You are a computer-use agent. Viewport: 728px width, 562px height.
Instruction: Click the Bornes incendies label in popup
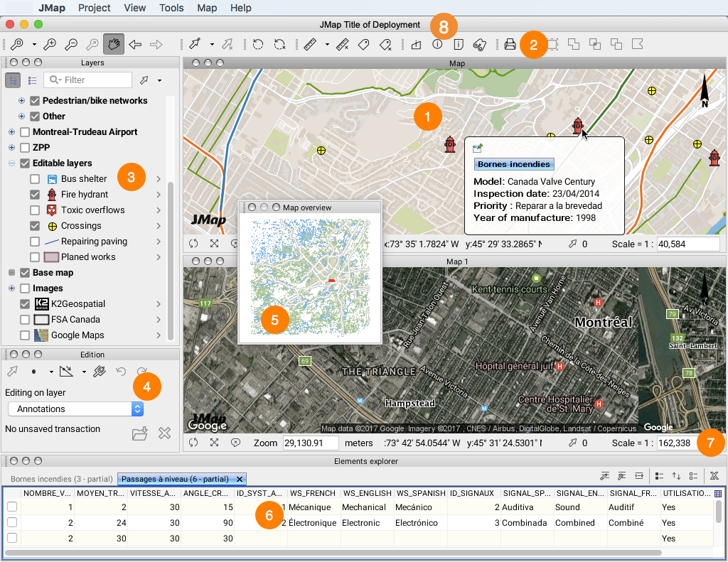(513, 164)
